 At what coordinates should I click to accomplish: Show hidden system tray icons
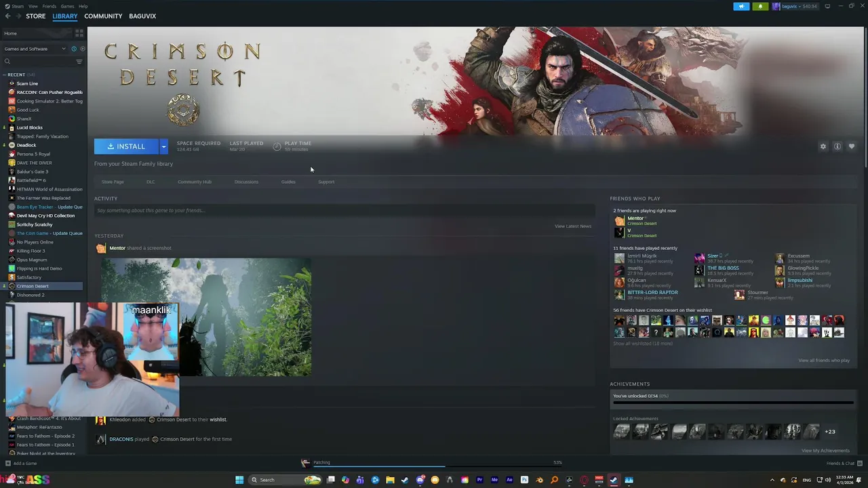[772, 480]
